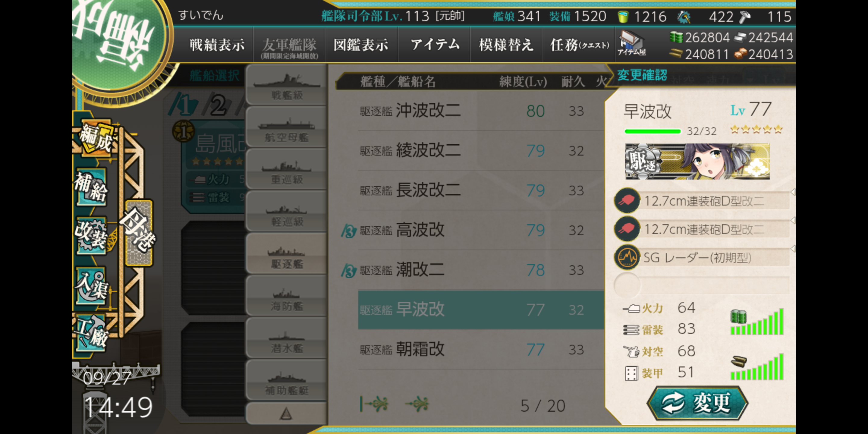The image size is (868, 434).
Task: Filter by 潜水艦 submarine class
Action: [286, 338]
